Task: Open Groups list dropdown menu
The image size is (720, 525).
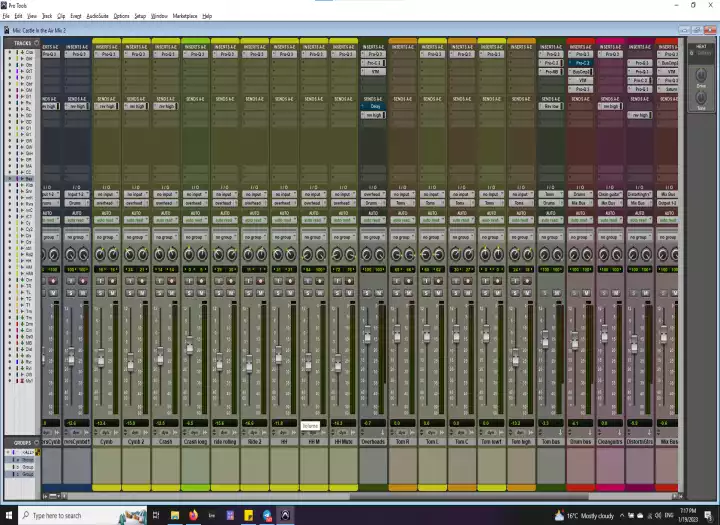Action: click(36, 442)
